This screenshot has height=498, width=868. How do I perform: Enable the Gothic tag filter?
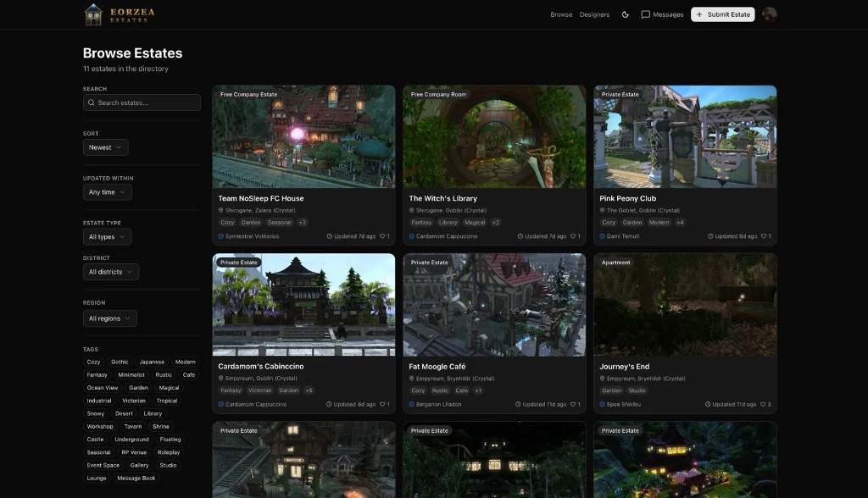pos(120,362)
